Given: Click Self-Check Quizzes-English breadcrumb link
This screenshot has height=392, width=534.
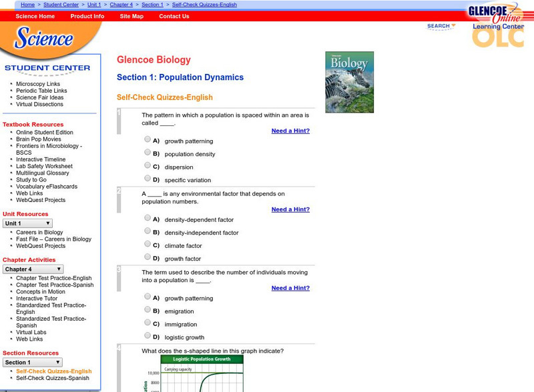Looking at the screenshot, I should coord(204,5).
